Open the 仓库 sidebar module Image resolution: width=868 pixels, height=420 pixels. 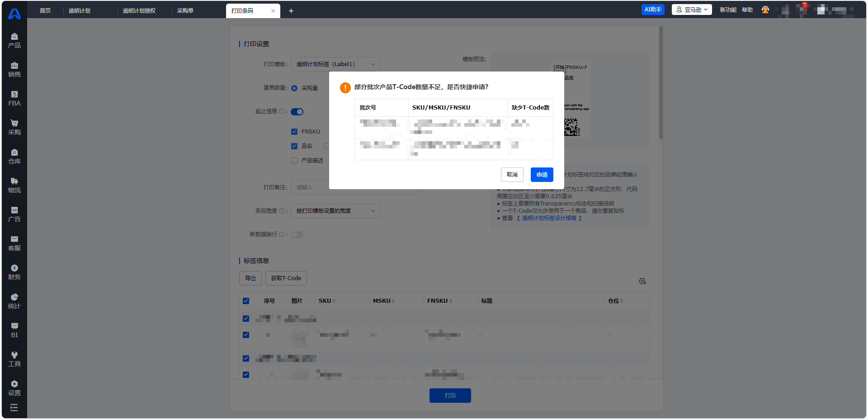coord(14,156)
